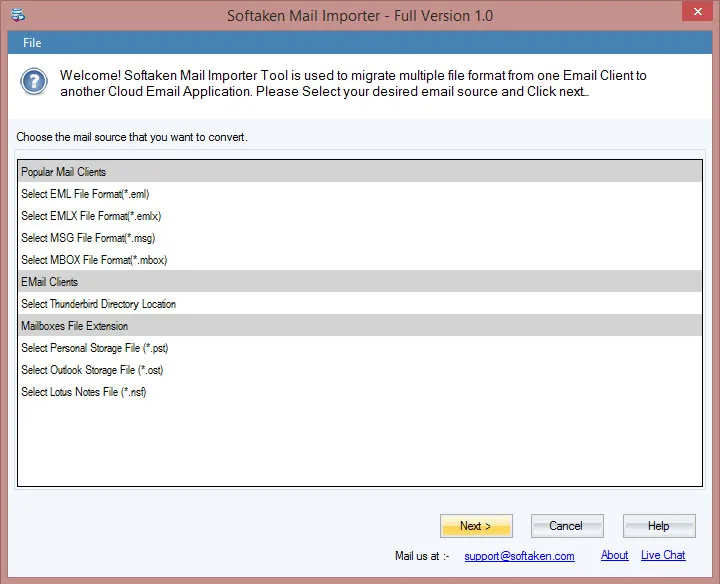Select MBOX File Format (*.mbox) option
This screenshot has width=720, height=584.
[360, 260]
